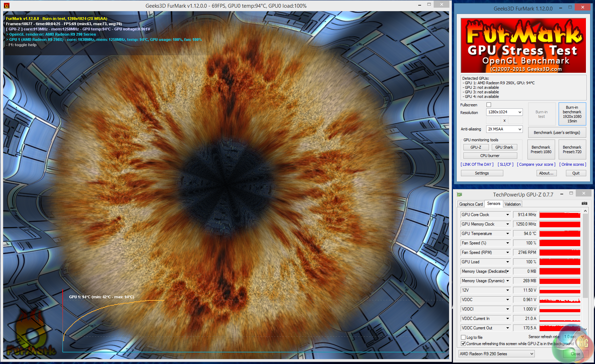Open the Validation tab
The height and width of the screenshot is (364, 595).
512,204
